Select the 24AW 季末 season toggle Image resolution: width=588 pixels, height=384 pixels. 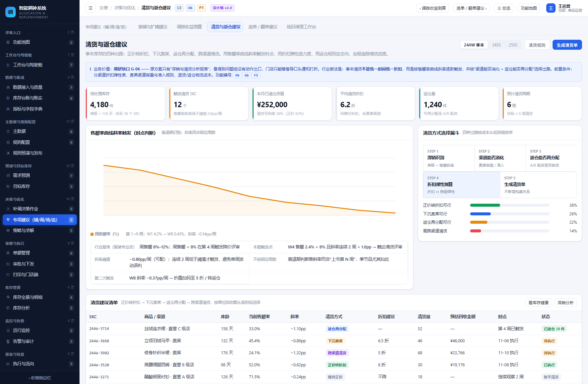click(x=474, y=45)
